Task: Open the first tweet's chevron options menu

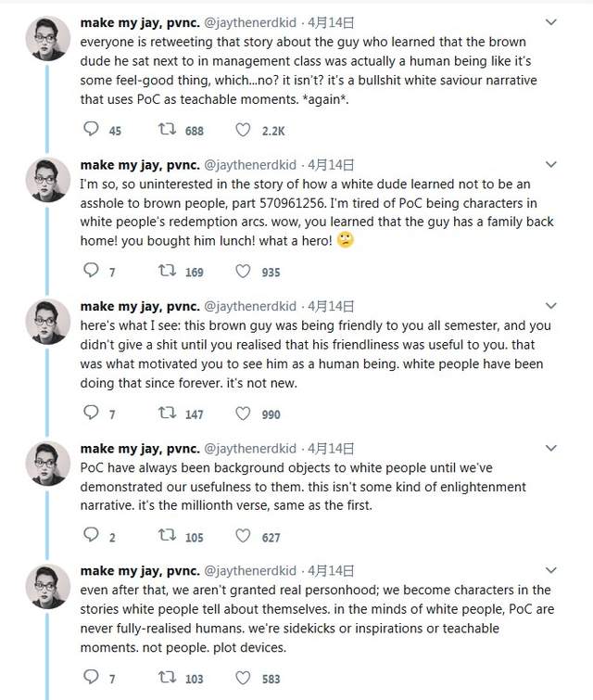Action: point(551,22)
